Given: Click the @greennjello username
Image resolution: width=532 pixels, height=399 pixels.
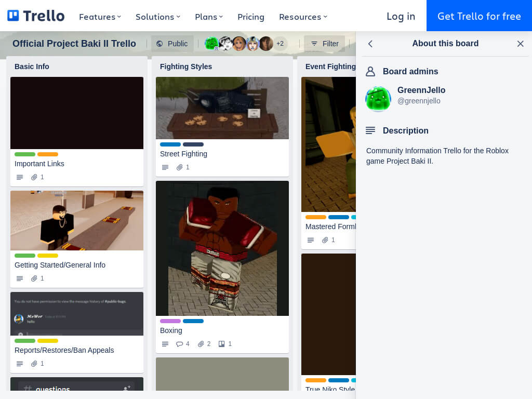Looking at the screenshot, I should [419, 101].
